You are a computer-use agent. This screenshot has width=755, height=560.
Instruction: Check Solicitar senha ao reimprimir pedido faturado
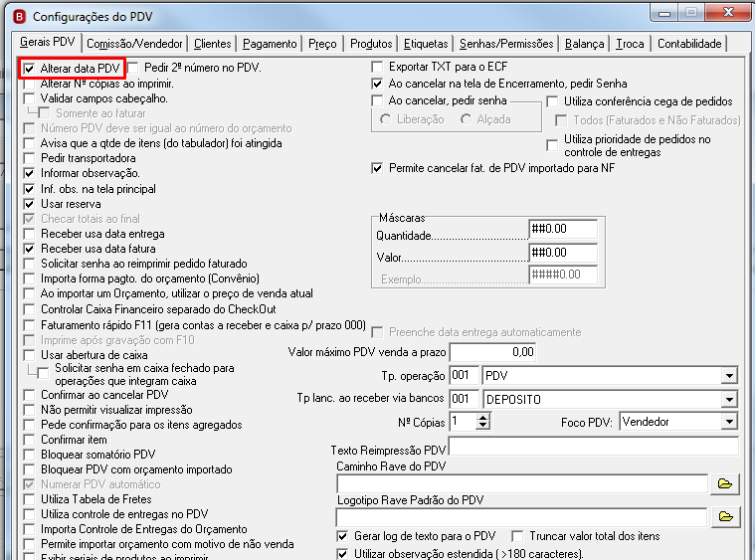point(30,264)
